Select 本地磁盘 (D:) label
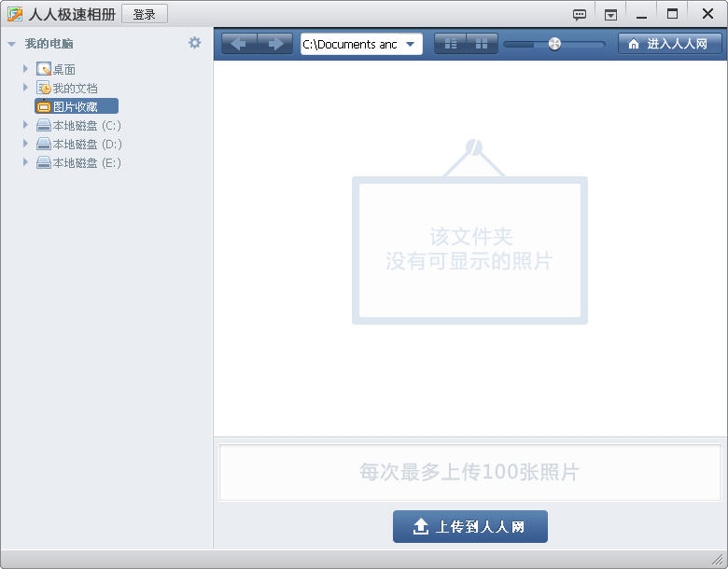Image resolution: width=728 pixels, height=569 pixels. tap(87, 145)
